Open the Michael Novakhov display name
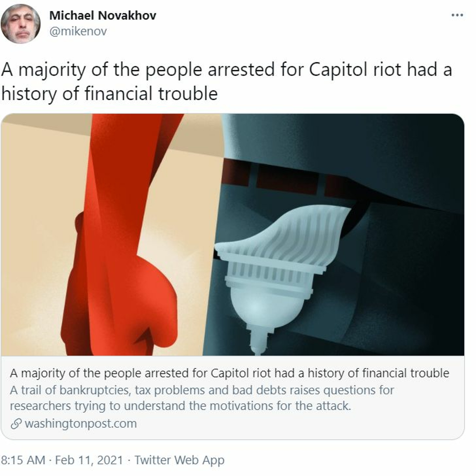 [x=103, y=16]
